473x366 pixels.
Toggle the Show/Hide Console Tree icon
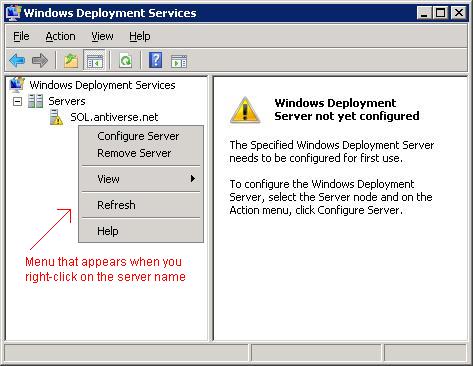[94, 61]
